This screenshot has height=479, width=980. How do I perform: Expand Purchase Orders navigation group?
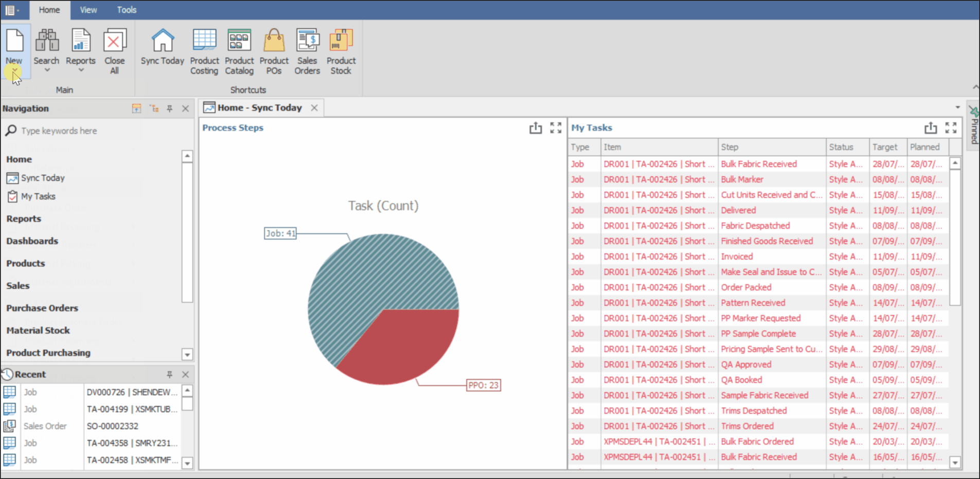42,308
